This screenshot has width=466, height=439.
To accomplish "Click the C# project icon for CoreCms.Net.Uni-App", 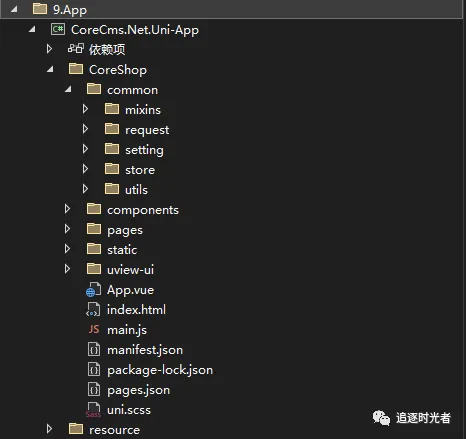I will 58,29.
